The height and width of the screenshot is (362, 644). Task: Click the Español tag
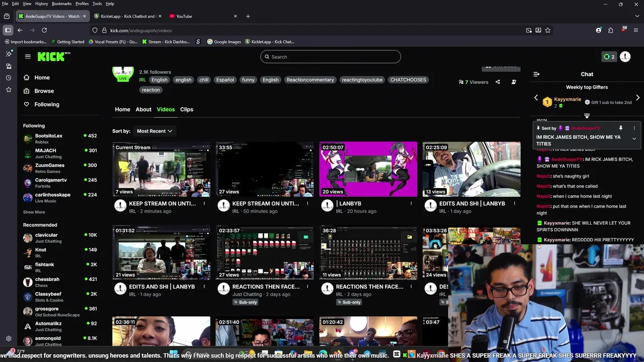click(225, 80)
